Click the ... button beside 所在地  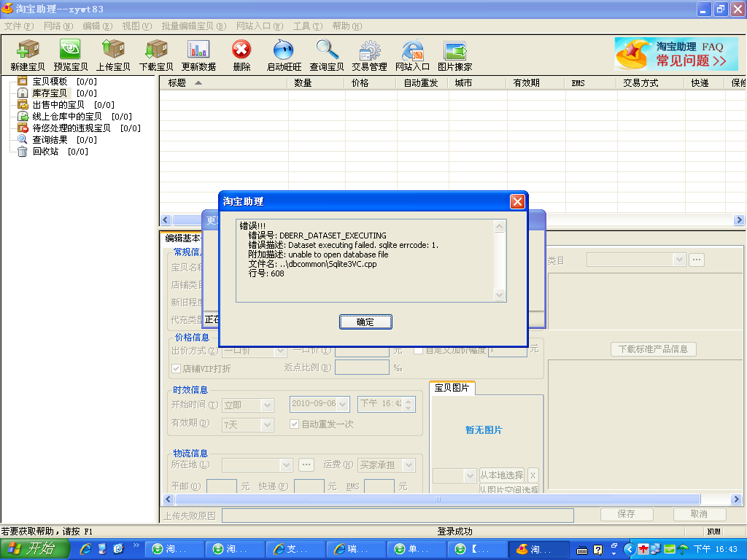306,464
